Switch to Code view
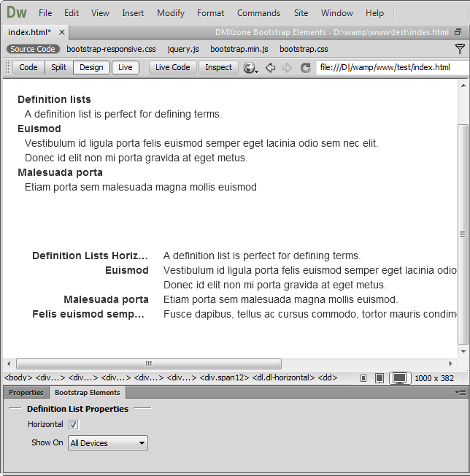Viewport: 470px width, 476px height. pos(28,67)
